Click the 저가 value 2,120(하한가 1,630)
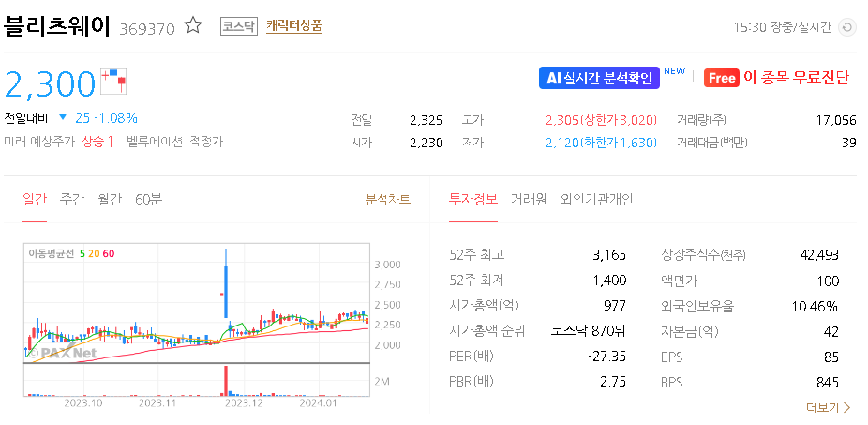This screenshot has width=868, height=425. click(x=601, y=143)
